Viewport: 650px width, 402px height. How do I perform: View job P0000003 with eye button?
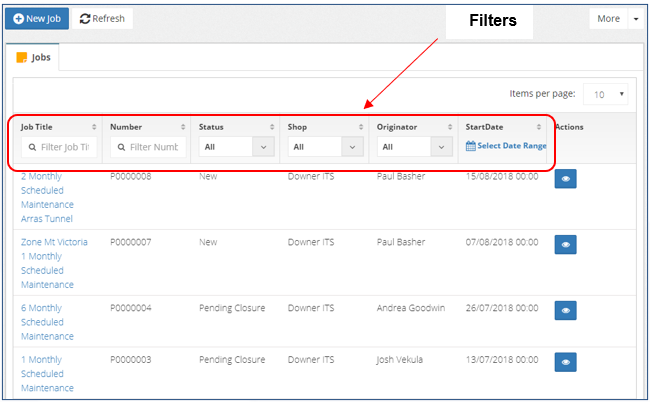(x=565, y=362)
